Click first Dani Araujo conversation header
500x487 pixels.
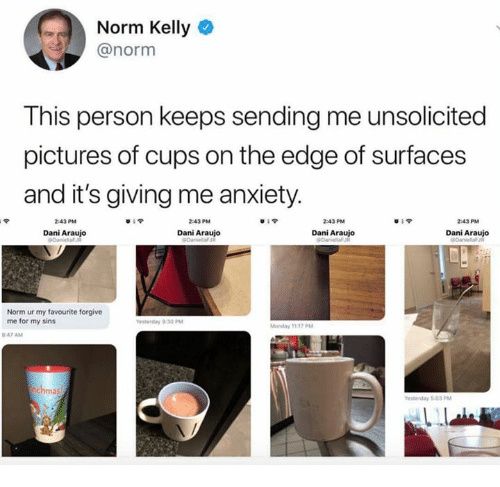tap(65, 233)
